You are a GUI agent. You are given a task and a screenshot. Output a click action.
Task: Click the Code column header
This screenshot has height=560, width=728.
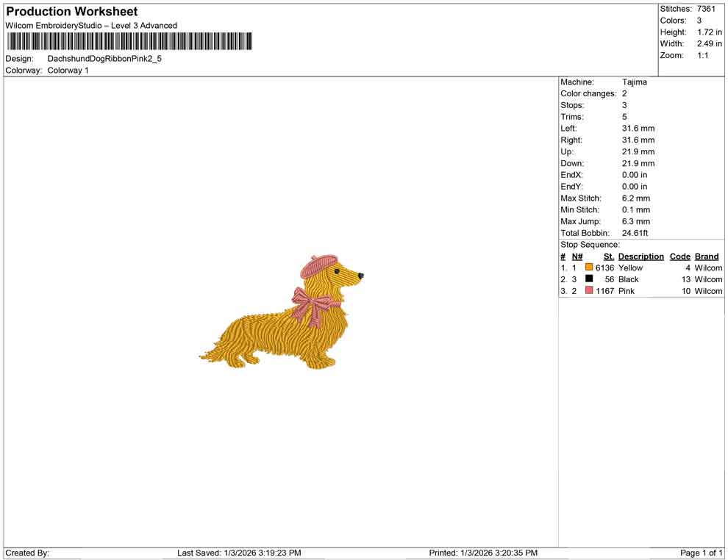(x=679, y=256)
